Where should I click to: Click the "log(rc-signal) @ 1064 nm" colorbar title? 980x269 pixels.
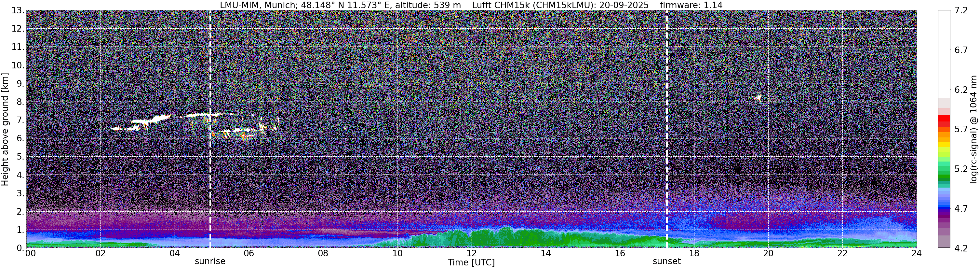[x=974, y=129]
